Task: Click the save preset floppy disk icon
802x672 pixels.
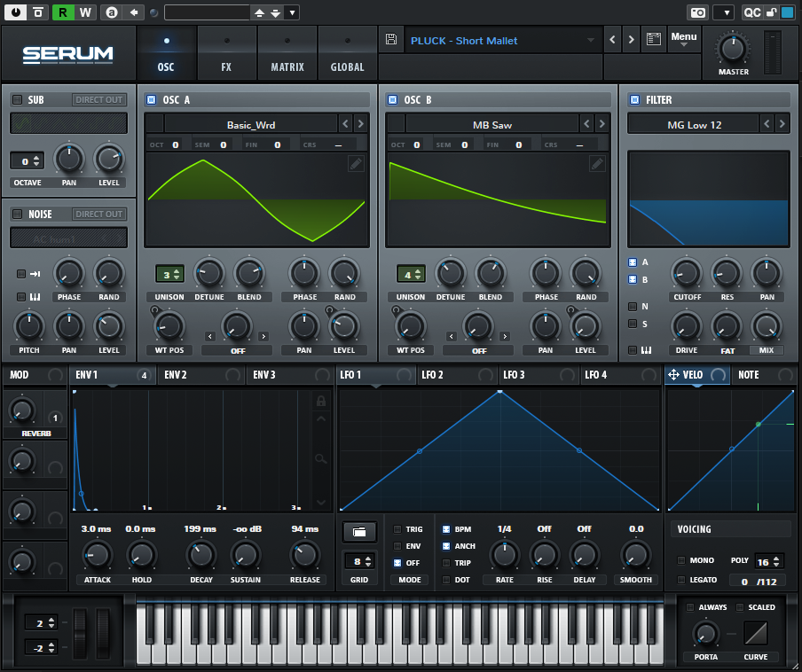Action: [x=391, y=40]
